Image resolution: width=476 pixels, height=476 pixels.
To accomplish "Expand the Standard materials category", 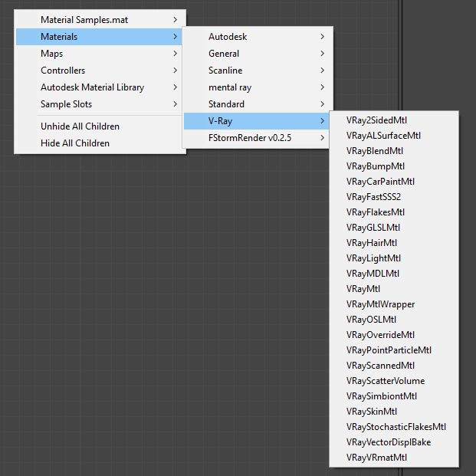I will click(x=257, y=104).
